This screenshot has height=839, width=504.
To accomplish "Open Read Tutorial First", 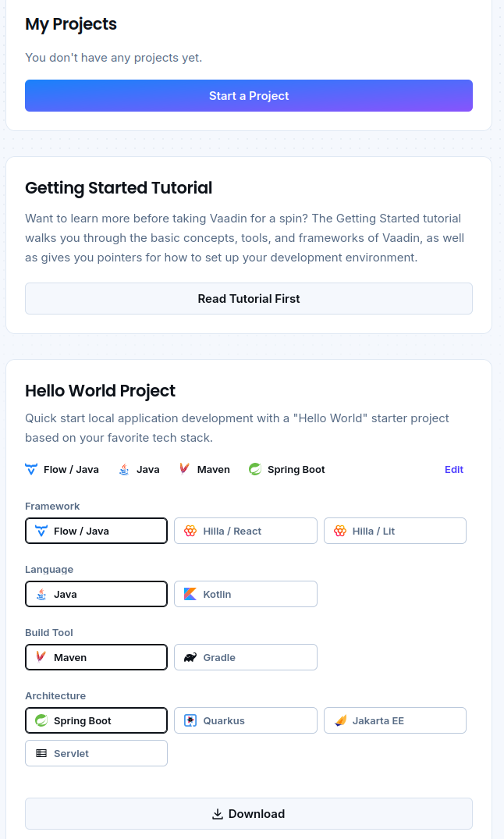I will coord(249,299).
